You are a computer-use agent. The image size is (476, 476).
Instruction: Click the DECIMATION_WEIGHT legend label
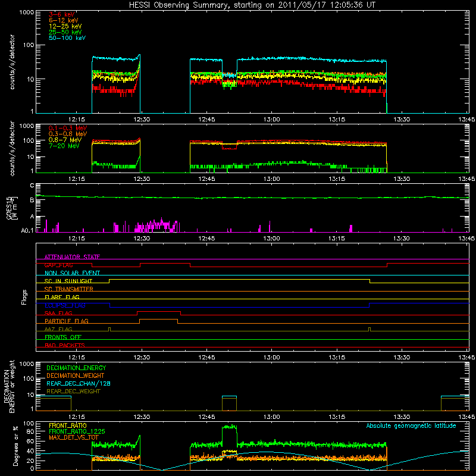pyautogui.click(x=76, y=375)
